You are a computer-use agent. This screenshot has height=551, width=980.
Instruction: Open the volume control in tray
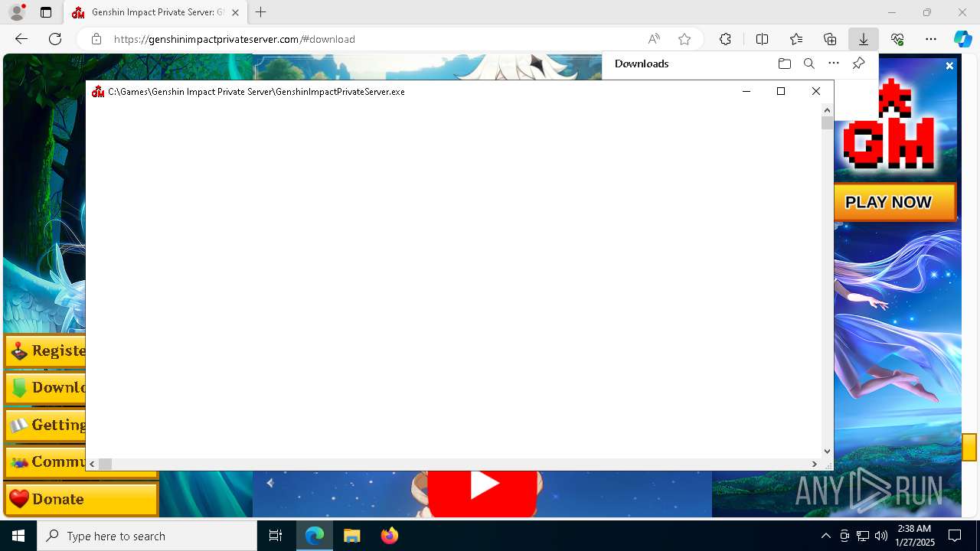(881, 536)
